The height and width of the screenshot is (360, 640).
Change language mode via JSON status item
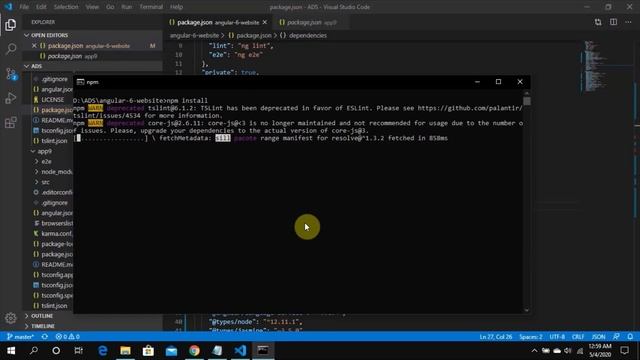[x=598, y=337]
